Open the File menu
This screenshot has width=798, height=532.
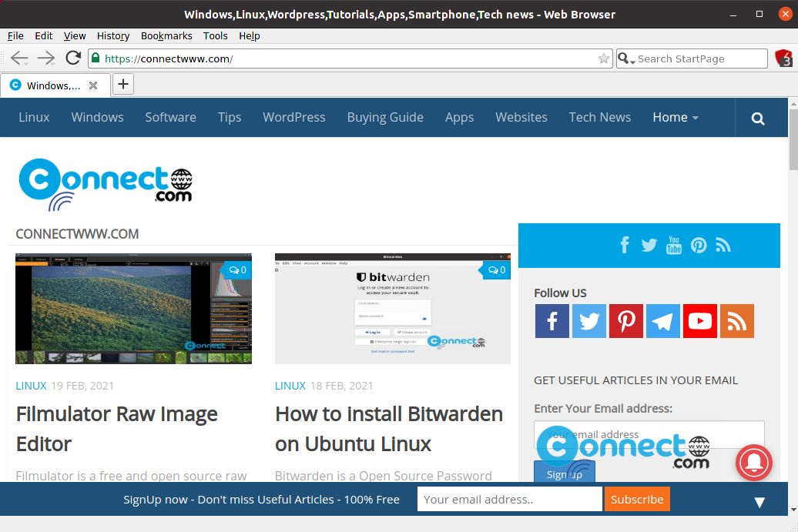click(15, 35)
